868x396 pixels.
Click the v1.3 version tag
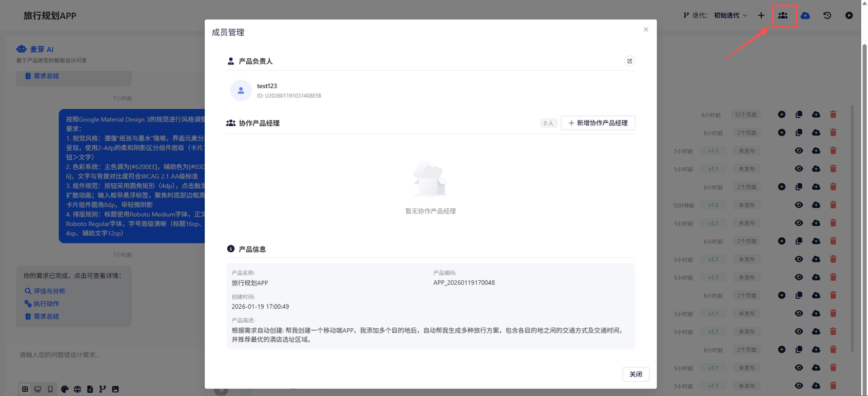click(713, 205)
